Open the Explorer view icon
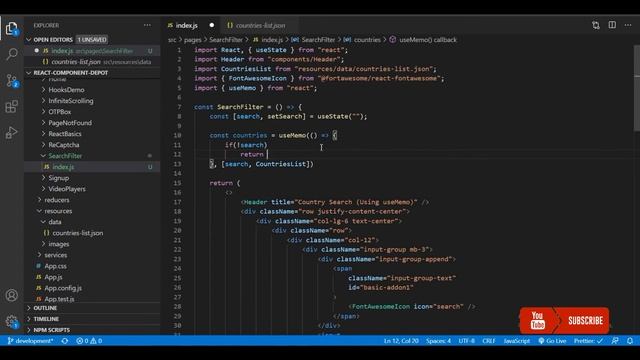The image size is (640, 360). tap(12, 29)
